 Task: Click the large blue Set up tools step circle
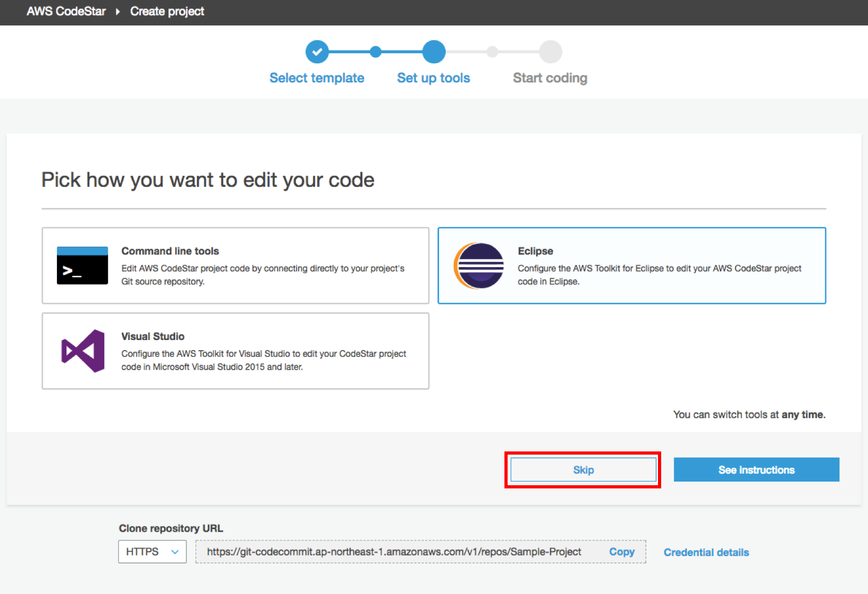[434, 52]
